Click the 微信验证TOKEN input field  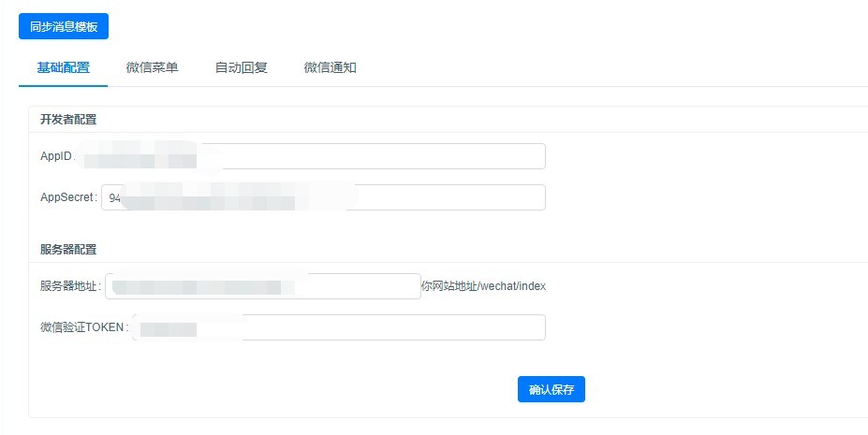coord(393,327)
